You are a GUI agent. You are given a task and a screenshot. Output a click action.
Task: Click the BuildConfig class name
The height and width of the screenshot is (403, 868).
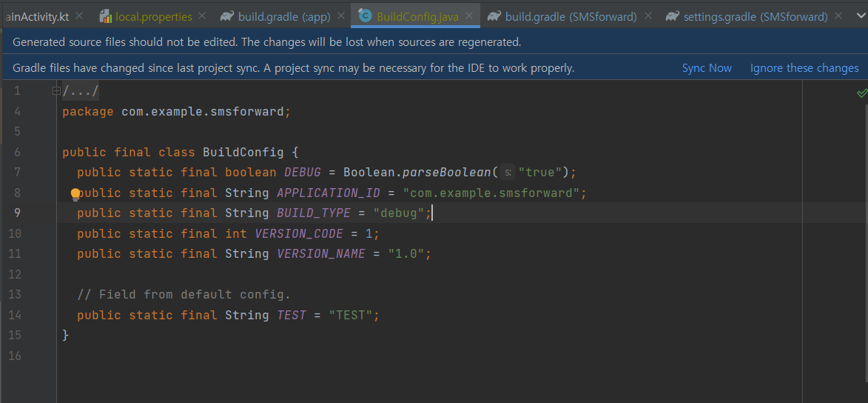pyautogui.click(x=243, y=152)
